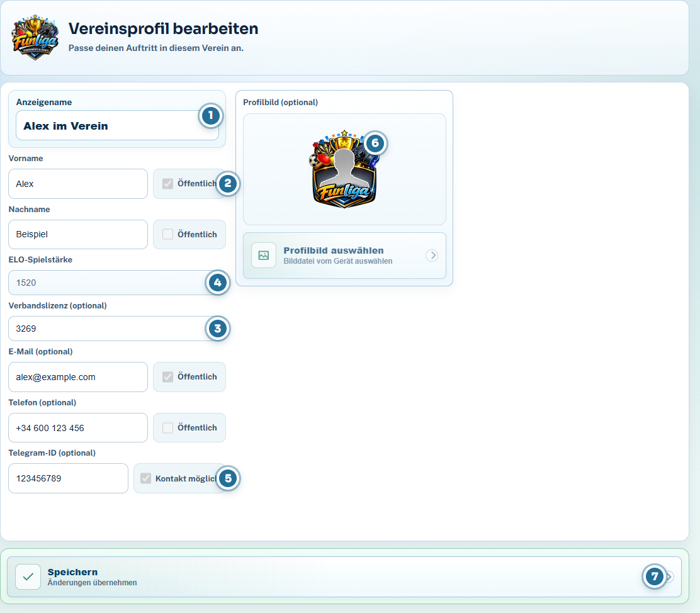The image size is (700, 613).
Task: Enable Öffentlich checkbox for Nachname
Action: click(x=168, y=234)
